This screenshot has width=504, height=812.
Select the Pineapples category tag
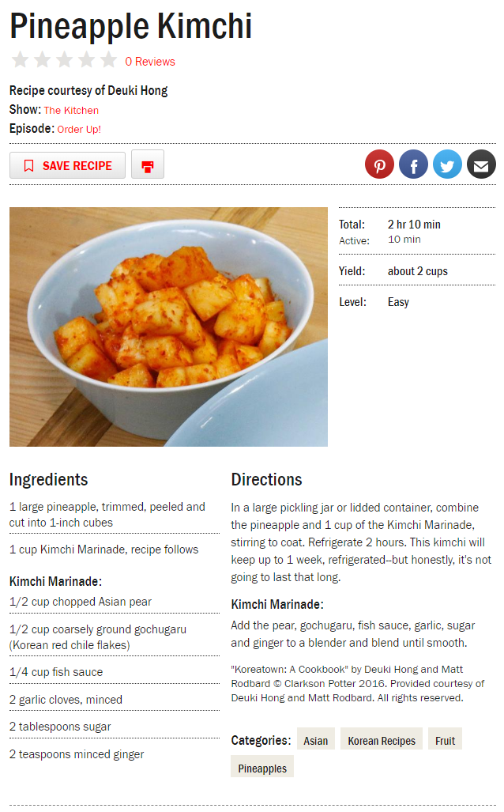click(262, 768)
